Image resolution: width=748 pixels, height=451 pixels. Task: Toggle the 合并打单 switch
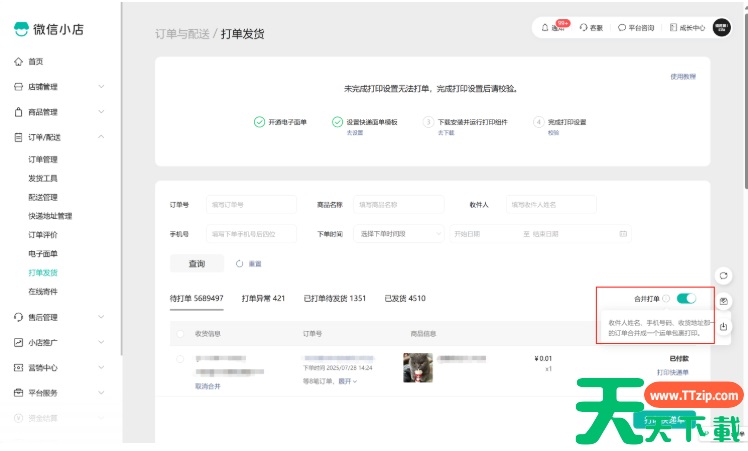tap(686, 298)
